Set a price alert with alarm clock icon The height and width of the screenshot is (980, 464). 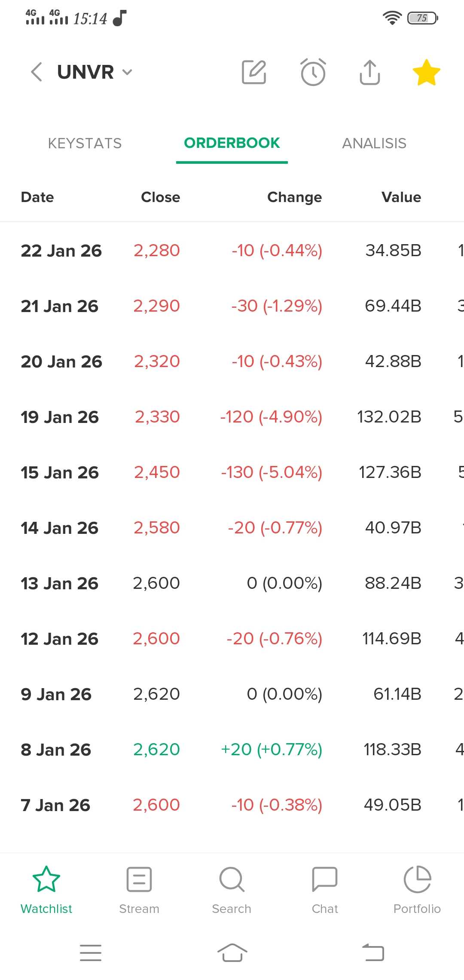click(x=313, y=72)
